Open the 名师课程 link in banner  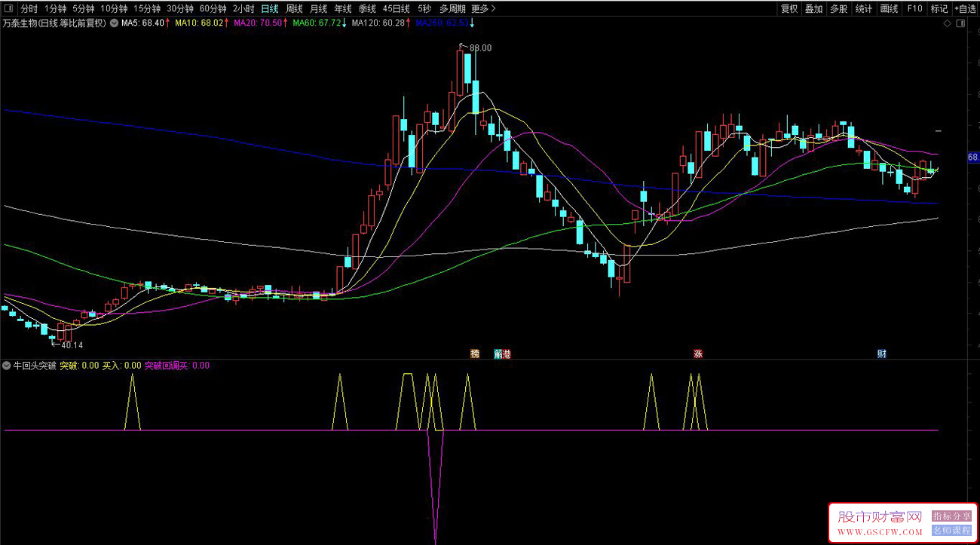tap(952, 530)
